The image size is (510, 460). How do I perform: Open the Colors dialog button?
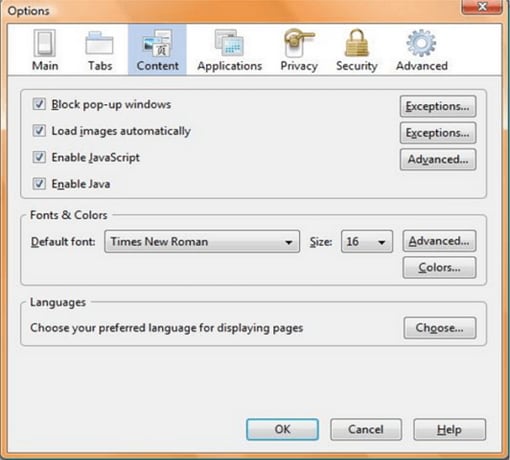(439, 267)
